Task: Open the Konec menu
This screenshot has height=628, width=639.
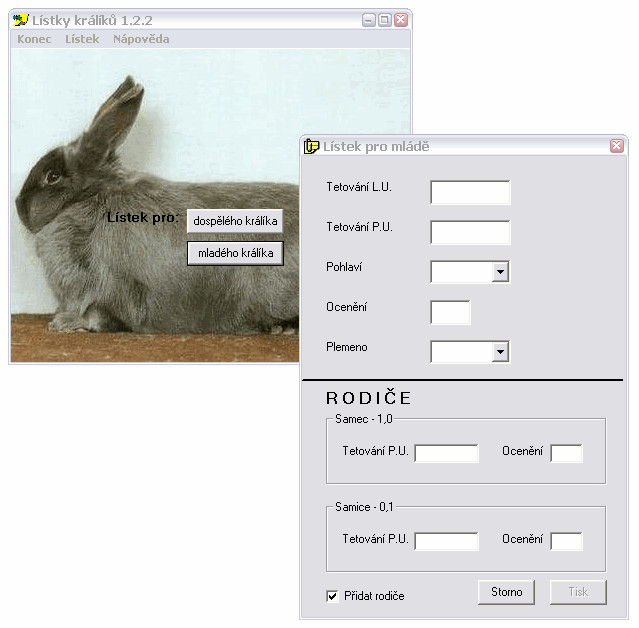Action: pos(34,39)
